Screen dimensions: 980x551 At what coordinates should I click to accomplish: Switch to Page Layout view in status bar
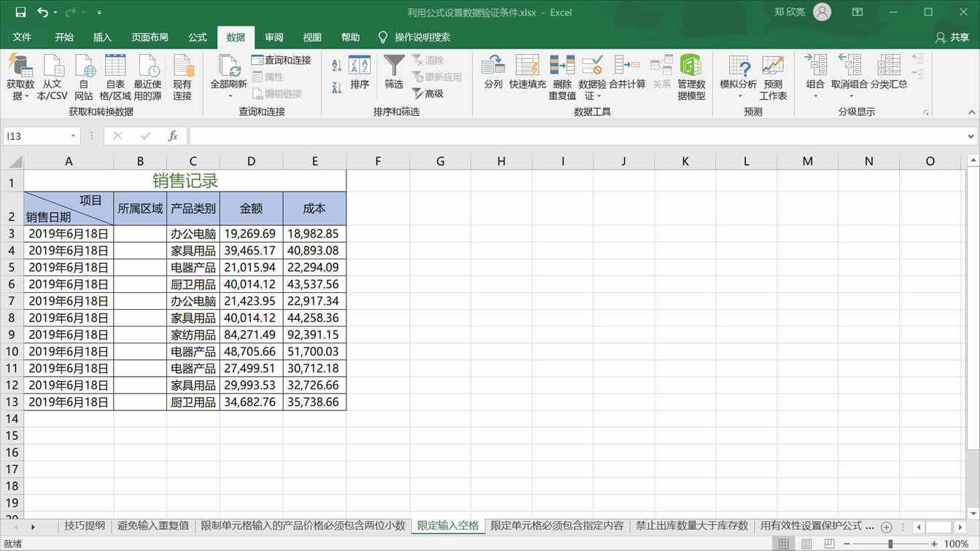[806, 544]
